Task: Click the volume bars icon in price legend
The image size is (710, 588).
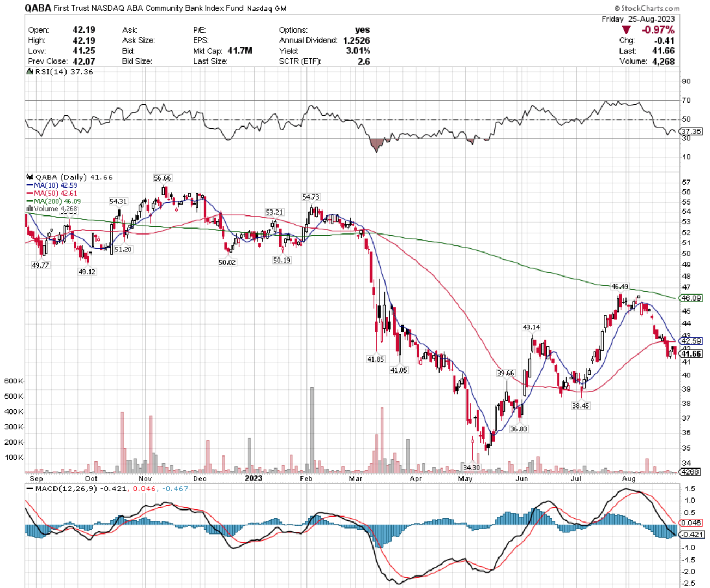Action: click(29, 209)
